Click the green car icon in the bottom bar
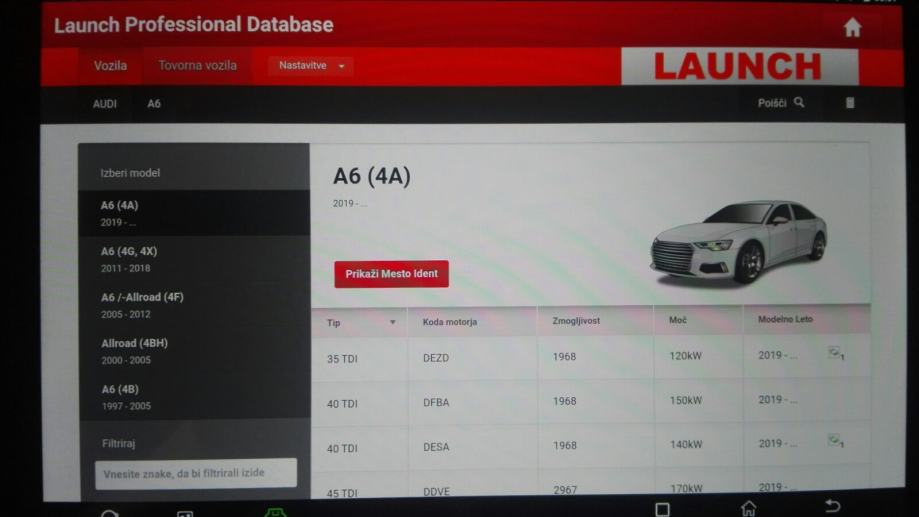This screenshot has height=517, width=919. coord(274,512)
